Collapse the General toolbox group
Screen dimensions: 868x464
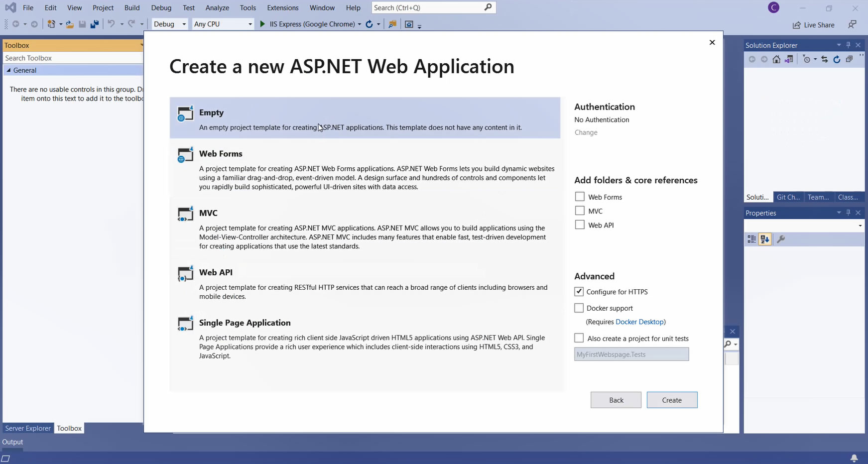pos(8,70)
